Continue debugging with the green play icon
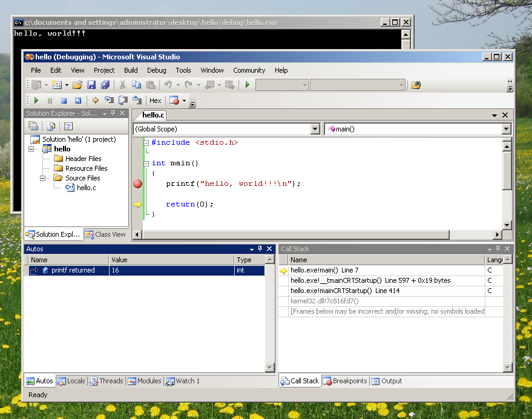This screenshot has height=419, width=532. click(x=36, y=101)
